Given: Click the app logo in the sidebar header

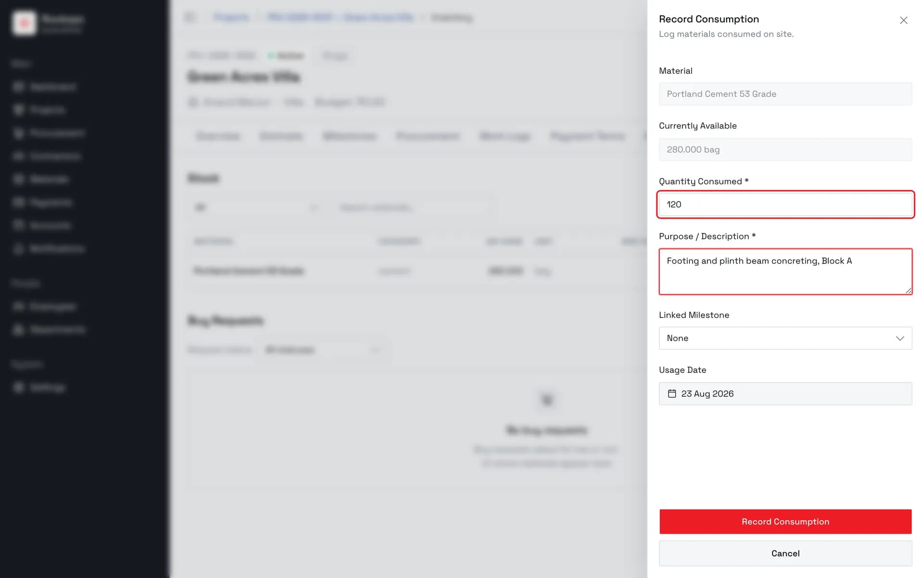Looking at the screenshot, I should pyautogui.click(x=24, y=23).
